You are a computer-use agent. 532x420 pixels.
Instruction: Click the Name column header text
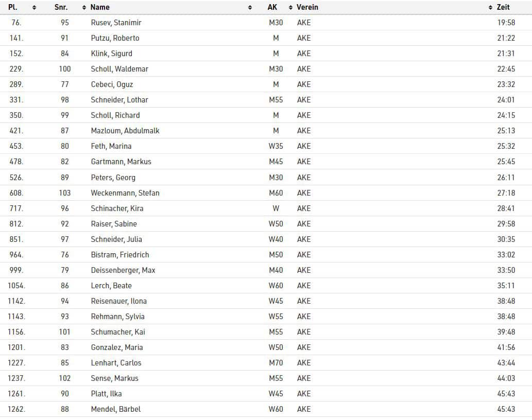(x=100, y=7)
